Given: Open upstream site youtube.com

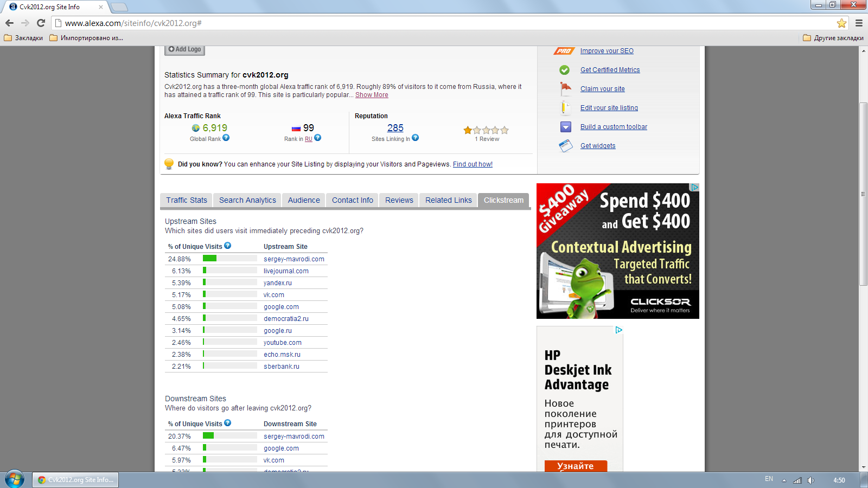Looking at the screenshot, I should point(283,343).
